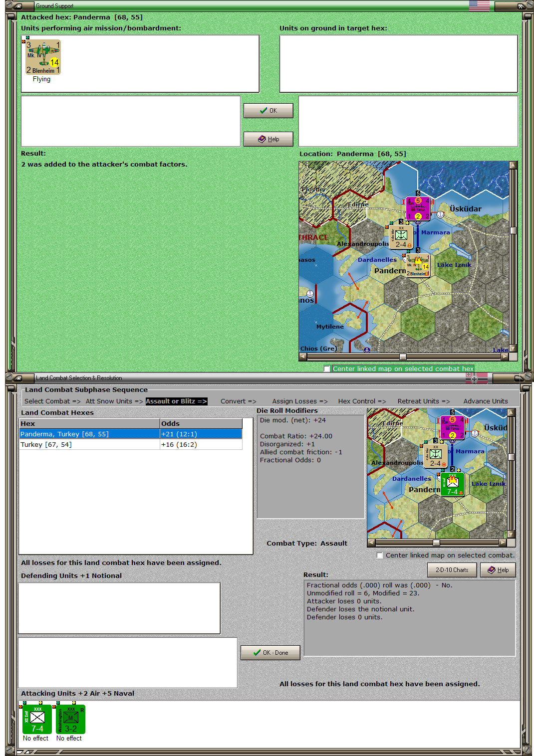The width and height of the screenshot is (534, 756).
Task: Enable 'Center linked map on selected combat hex'
Action: (x=327, y=369)
